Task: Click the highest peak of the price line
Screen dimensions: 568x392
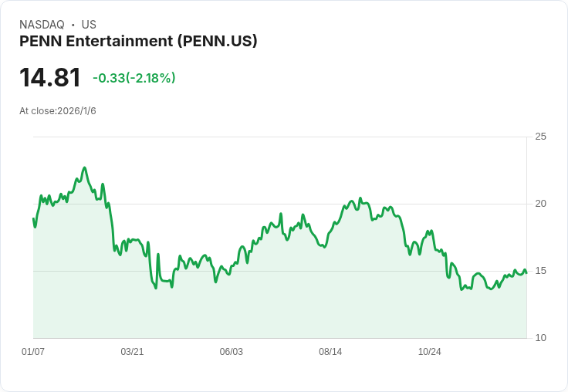Action: click(x=85, y=167)
